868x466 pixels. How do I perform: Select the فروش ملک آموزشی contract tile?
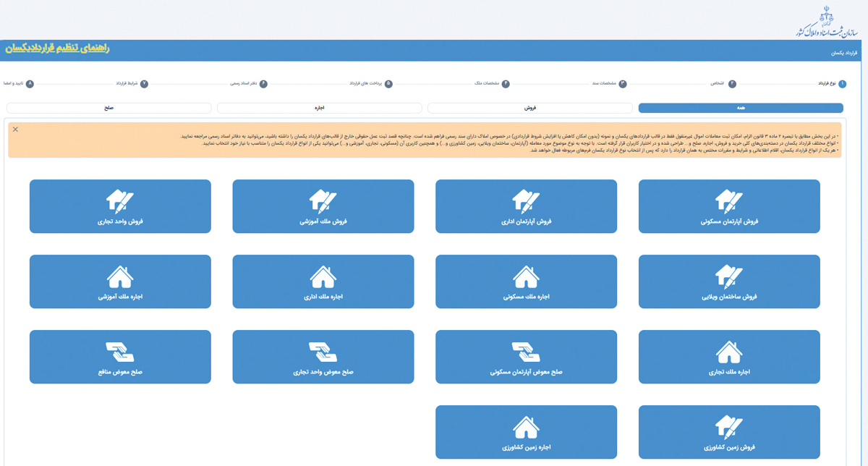323,206
